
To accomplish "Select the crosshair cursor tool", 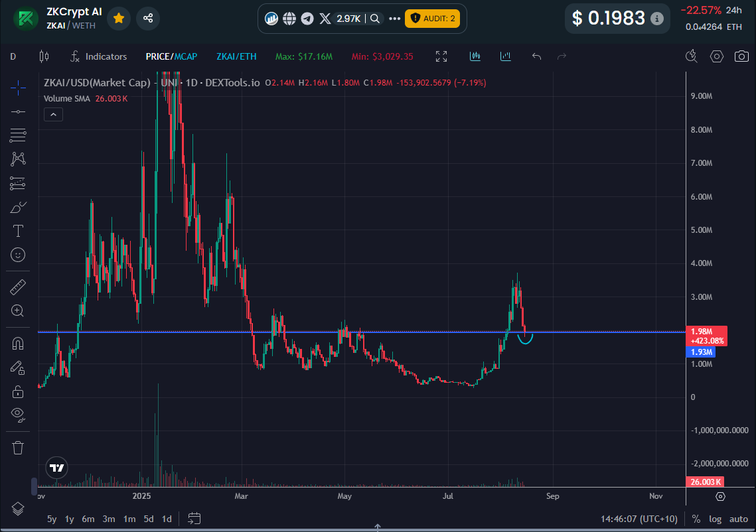I will click(17, 88).
